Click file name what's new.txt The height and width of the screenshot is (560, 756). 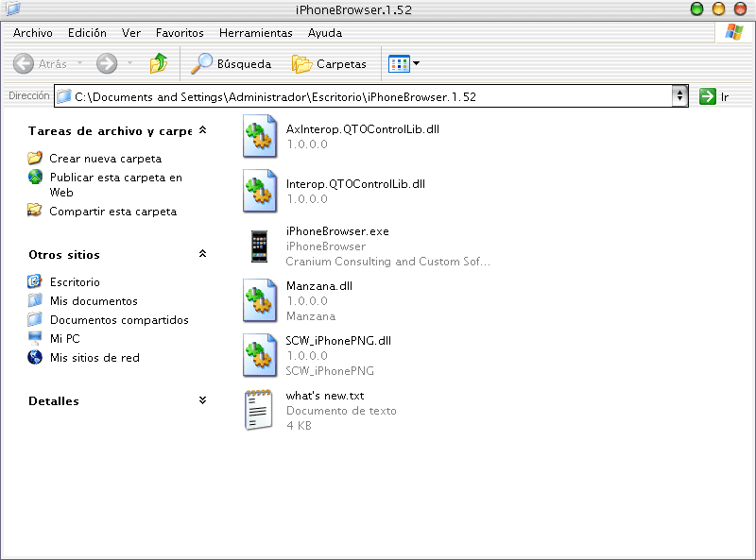[x=325, y=396]
